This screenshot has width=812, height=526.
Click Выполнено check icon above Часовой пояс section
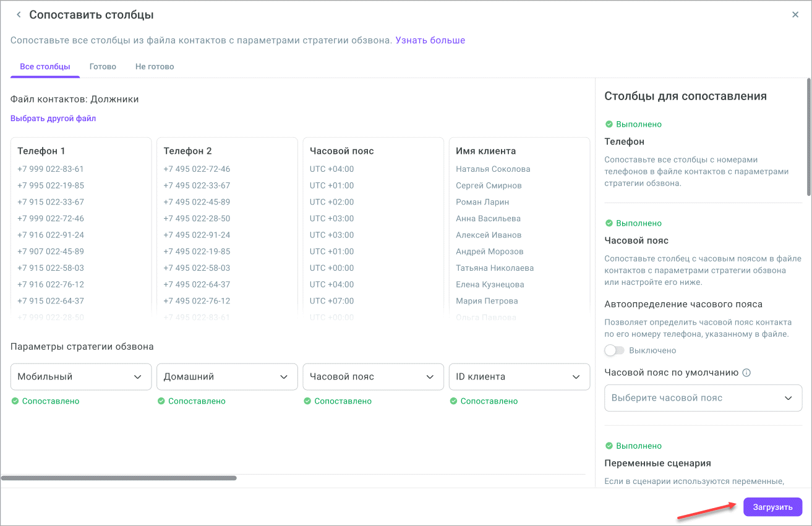[609, 223]
